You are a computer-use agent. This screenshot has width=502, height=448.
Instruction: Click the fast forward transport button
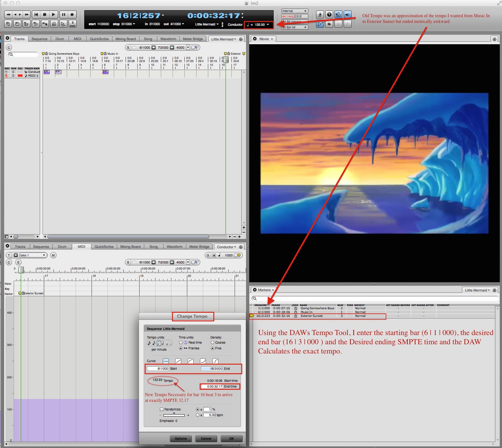pyautogui.click(x=27, y=14)
